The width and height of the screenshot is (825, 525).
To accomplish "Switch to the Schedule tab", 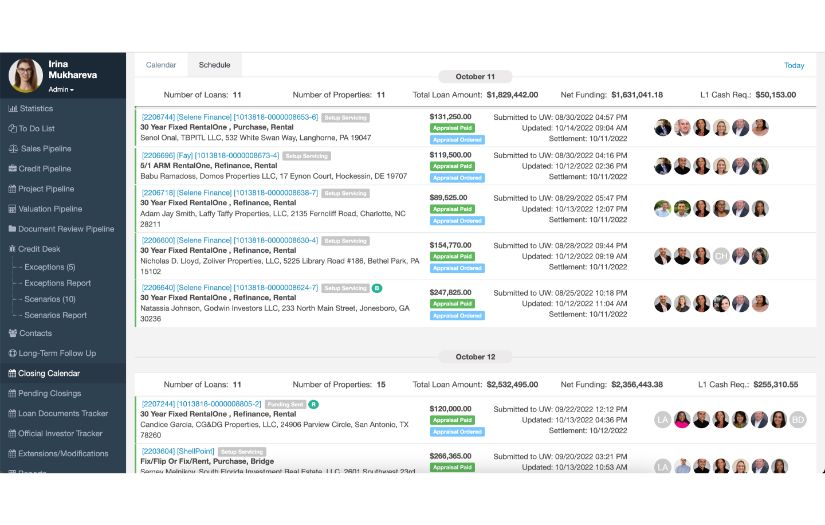I will (215, 65).
